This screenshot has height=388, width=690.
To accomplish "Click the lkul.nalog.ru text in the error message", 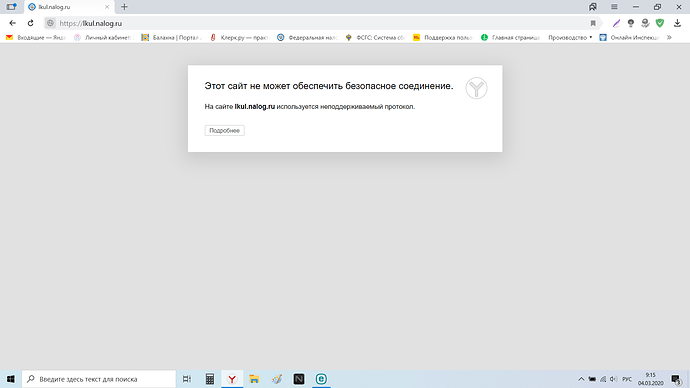I will click(255, 106).
